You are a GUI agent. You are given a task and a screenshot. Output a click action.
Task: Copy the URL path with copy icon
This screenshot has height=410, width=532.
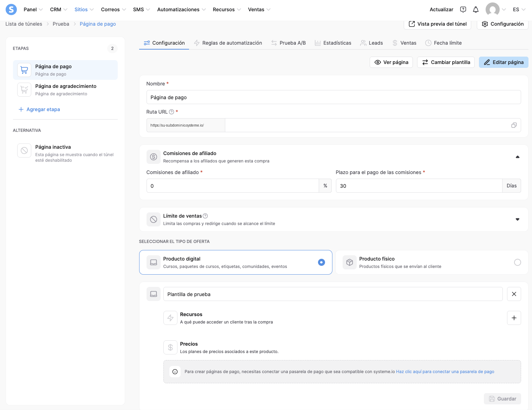tap(514, 125)
